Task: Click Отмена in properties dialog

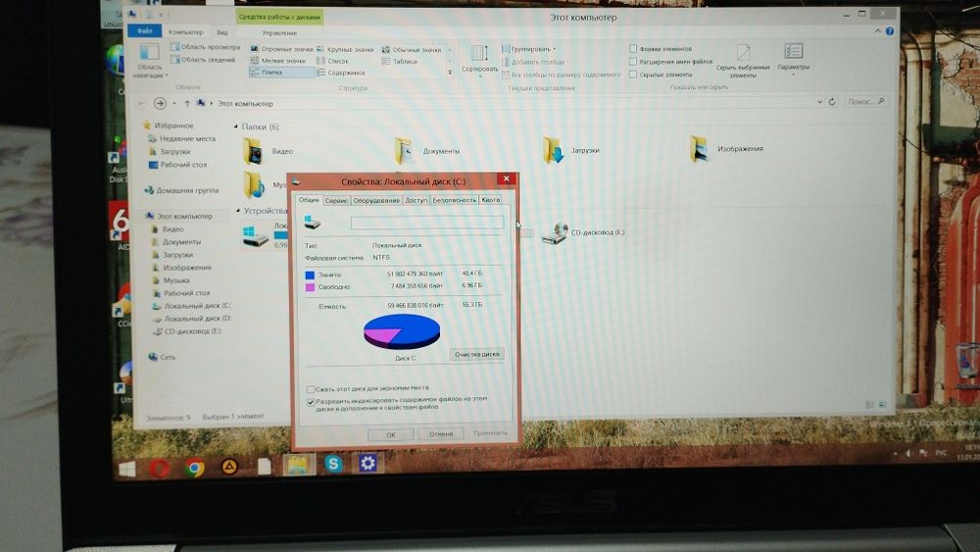Action: (x=441, y=433)
